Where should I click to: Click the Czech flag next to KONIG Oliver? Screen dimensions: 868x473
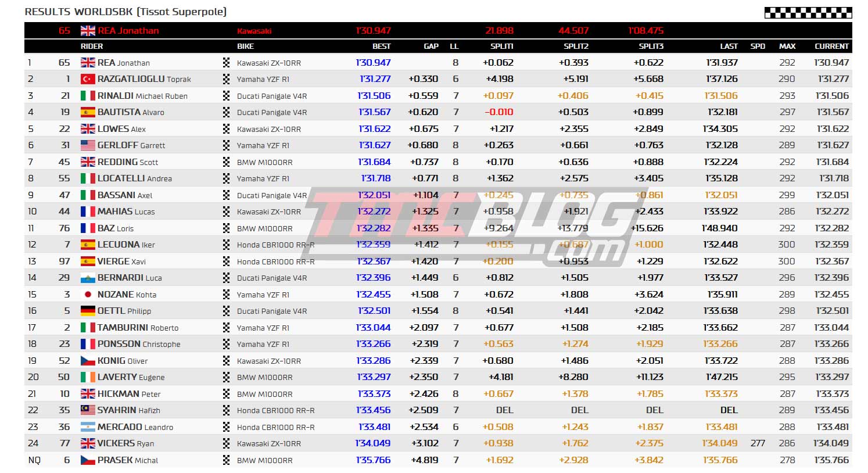click(x=88, y=360)
